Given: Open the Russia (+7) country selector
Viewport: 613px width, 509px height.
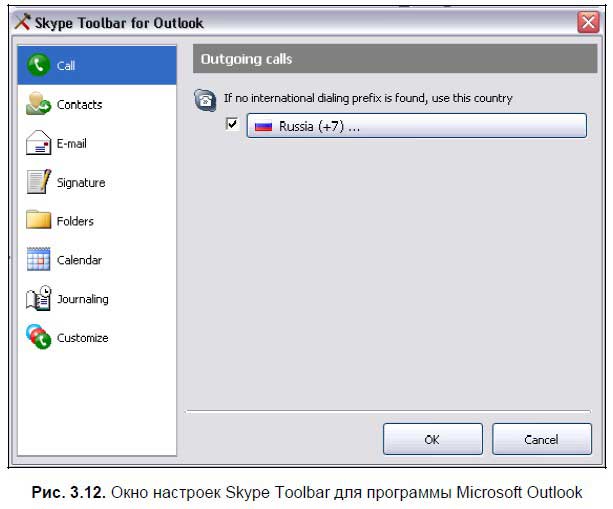Looking at the screenshot, I should pyautogui.click(x=416, y=126).
